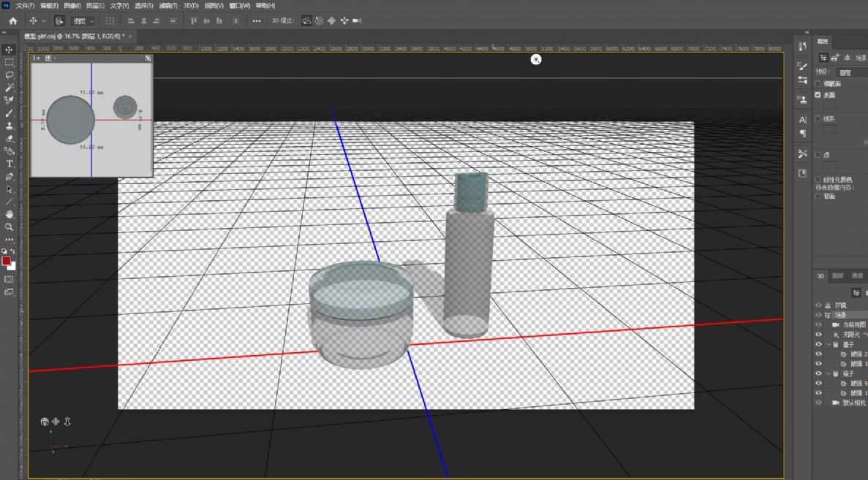Open the 3D menu
868x480 pixels.
(x=191, y=6)
